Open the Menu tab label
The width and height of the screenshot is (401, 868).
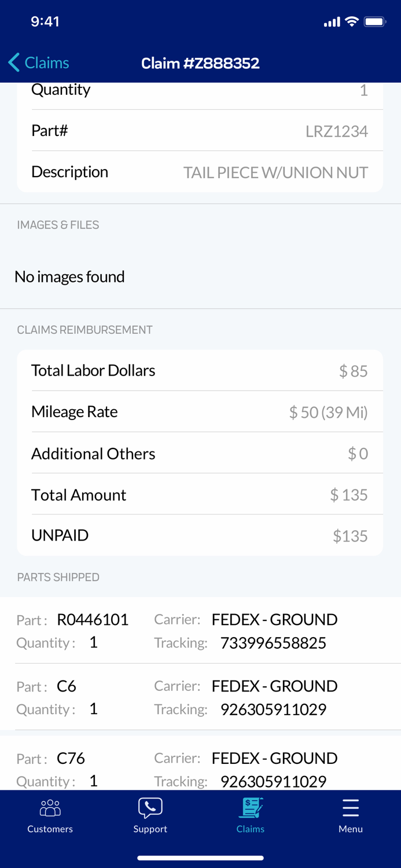coord(351,829)
